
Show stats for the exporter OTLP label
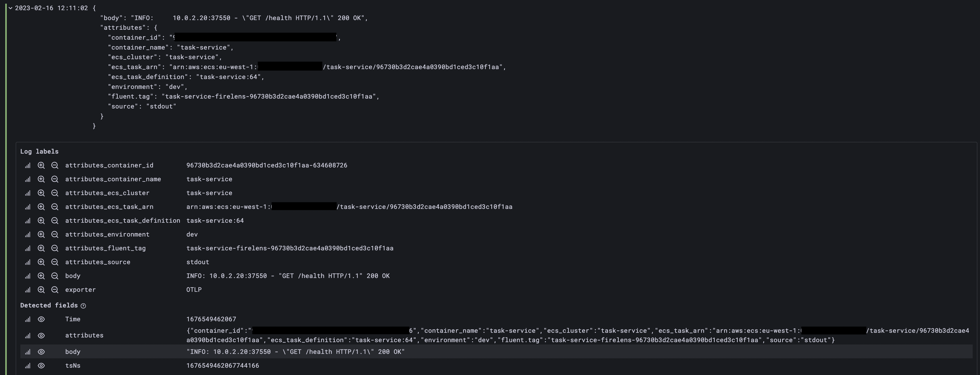point(27,289)
